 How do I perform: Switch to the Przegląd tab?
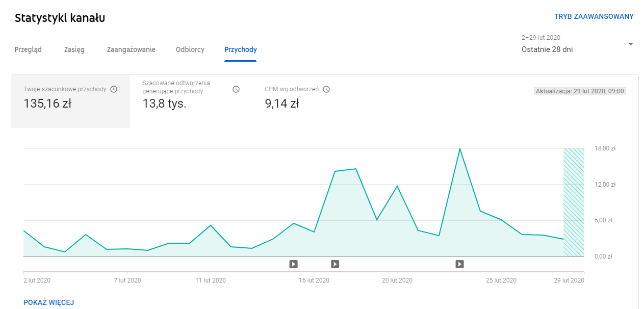pos(28,49)
